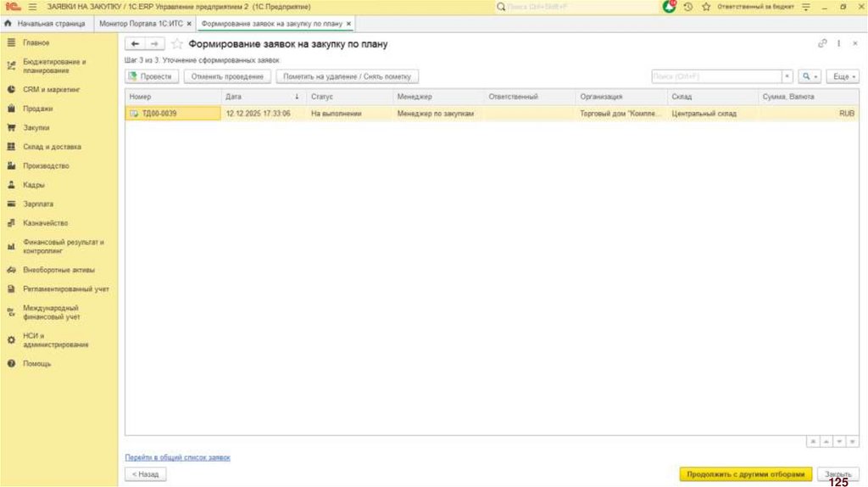
Task: Click Отменить проведение button
Action: coord(227,76)
